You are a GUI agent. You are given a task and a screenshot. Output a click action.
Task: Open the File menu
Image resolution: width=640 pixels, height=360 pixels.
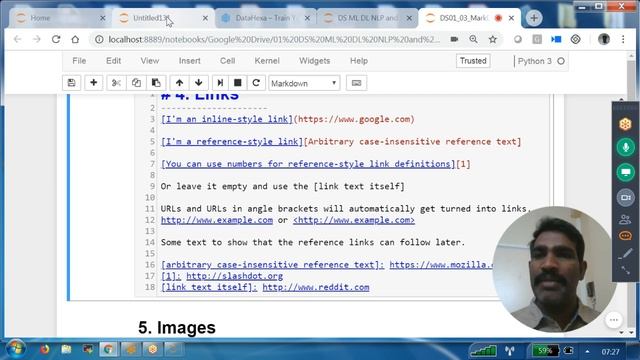coord(79,61)
